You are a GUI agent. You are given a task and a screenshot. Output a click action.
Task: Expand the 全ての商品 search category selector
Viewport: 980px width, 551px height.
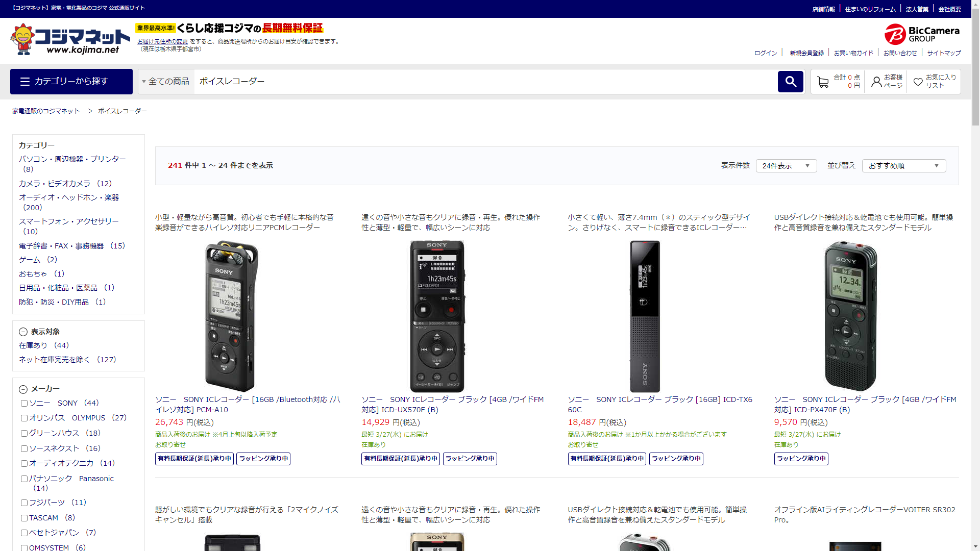click(x=166, y=82)
